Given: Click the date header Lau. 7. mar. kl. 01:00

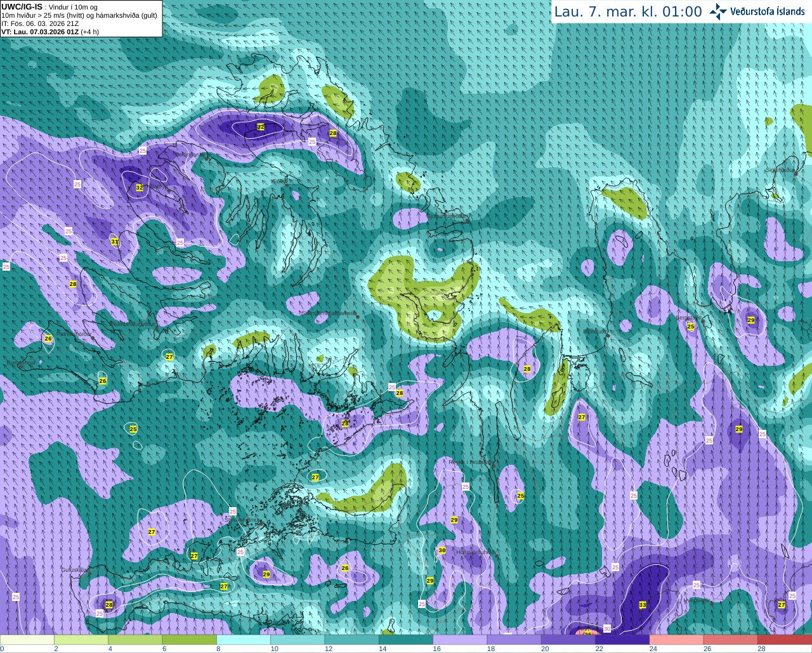Looking at the screenshot, I should point(628,11).
